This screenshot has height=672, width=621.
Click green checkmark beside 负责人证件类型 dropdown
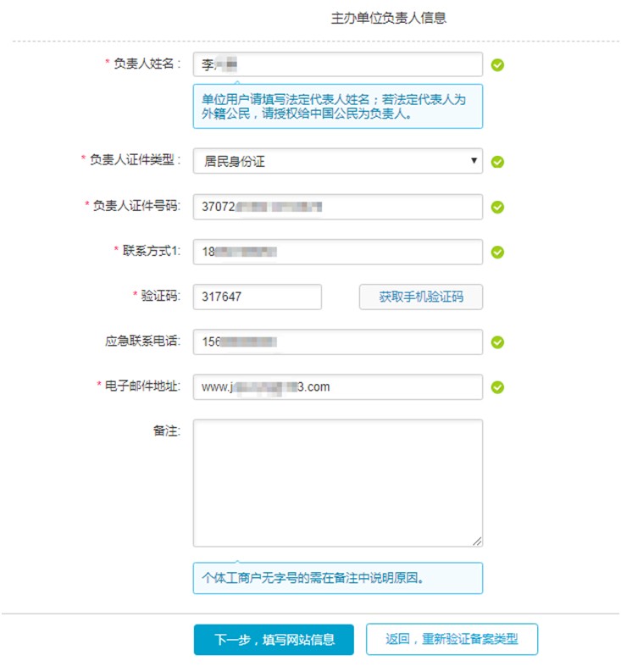click(x=497, y=162)
